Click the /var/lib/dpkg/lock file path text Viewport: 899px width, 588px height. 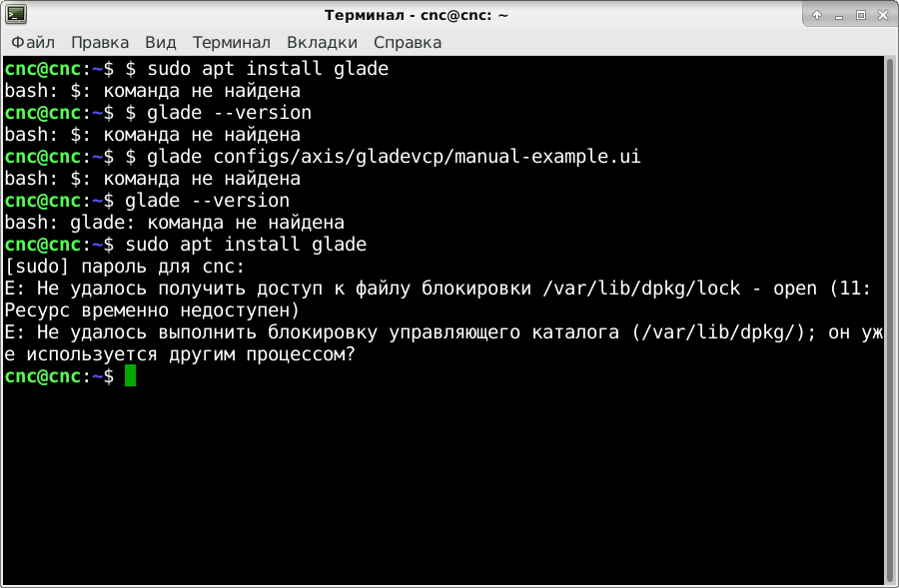coord(642,289)
